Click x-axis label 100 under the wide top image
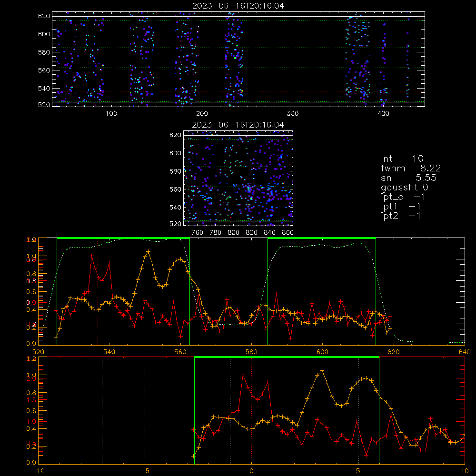This screenshot has height=476, width=476. (x=111, y=114)
